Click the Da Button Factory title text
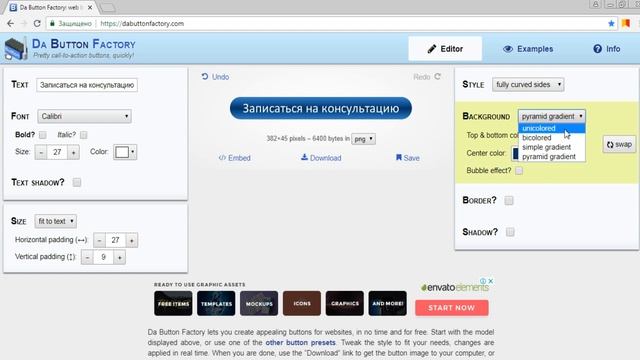 click(84, 44)
